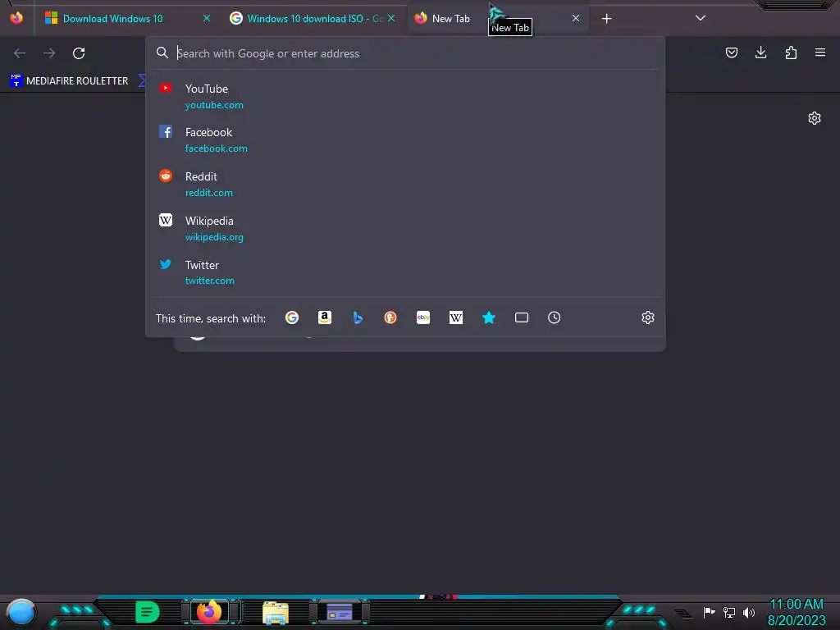Select the Twitter suggestion

point(405,272)
